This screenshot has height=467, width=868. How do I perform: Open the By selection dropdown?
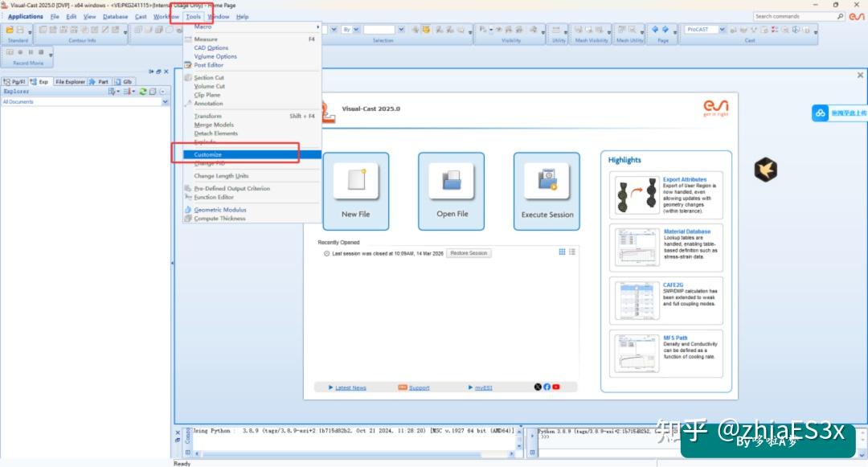[x=356, y=29]
